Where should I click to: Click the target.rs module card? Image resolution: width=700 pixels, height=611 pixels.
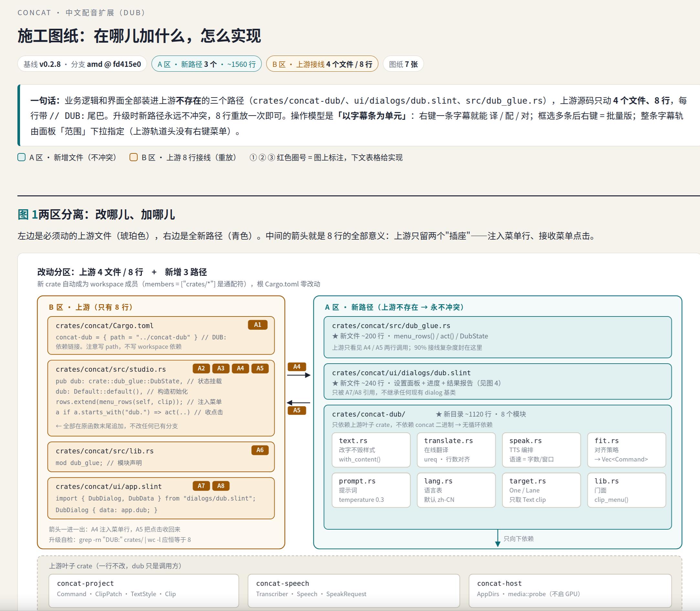pos(541,490)
